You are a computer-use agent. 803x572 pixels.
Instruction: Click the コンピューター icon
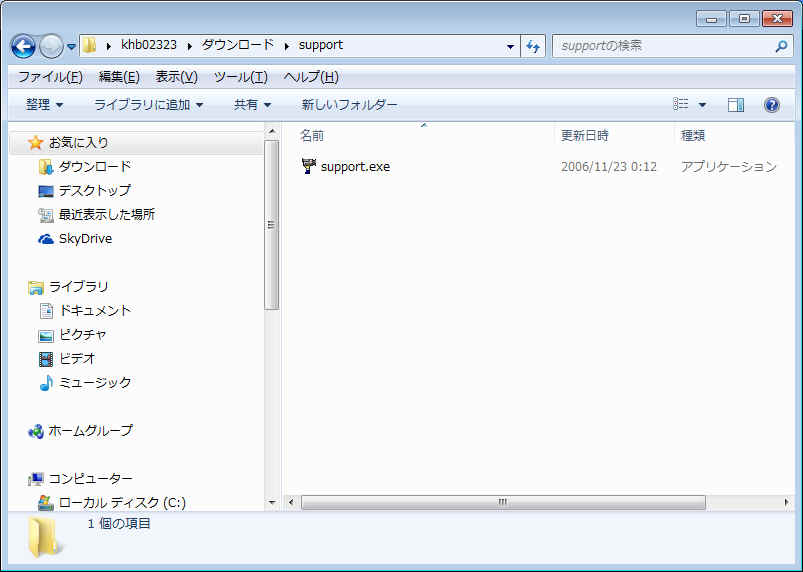[36, 479]
